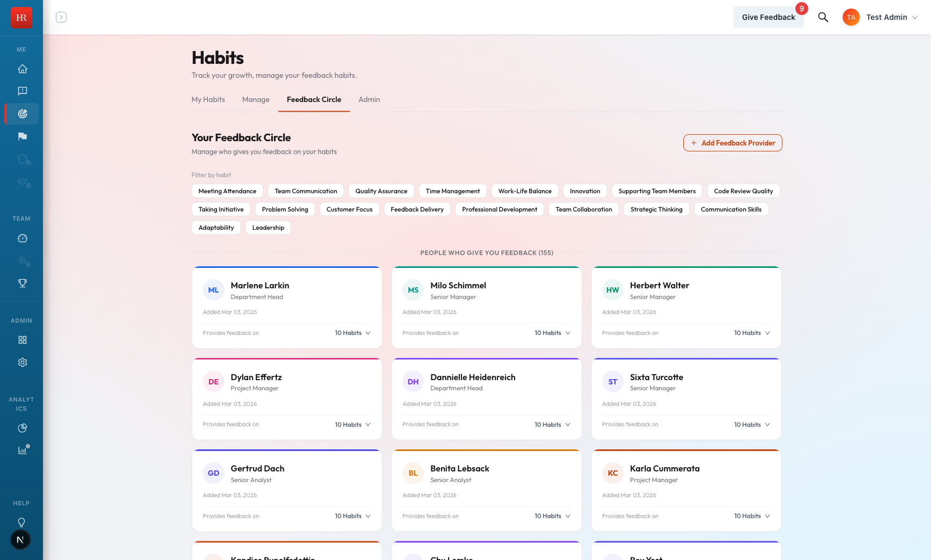Switch to the My Habits tab
The height and width of the screenshot is (560, 931).
pyautogui.click(x=208, y=99)
